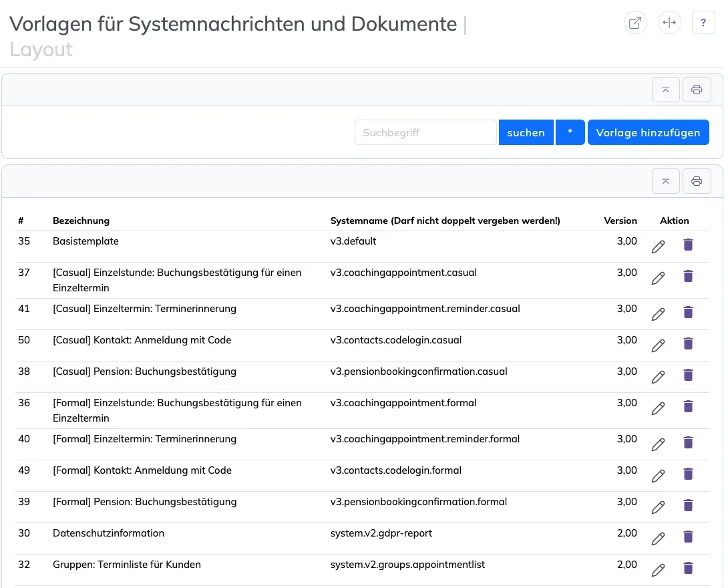The height and width of the screenshot is (588, 728).
Task: Click row number 35
Action: (x=24, y=241)
